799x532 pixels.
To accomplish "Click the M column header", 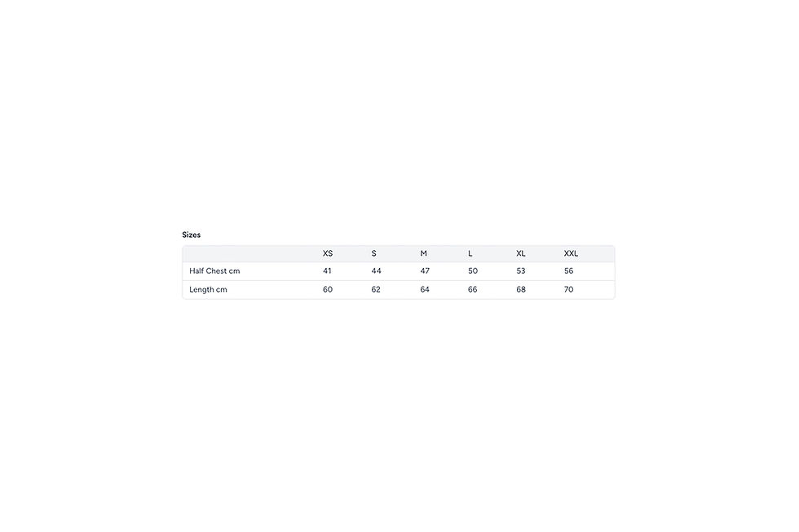I will point(424,253).
